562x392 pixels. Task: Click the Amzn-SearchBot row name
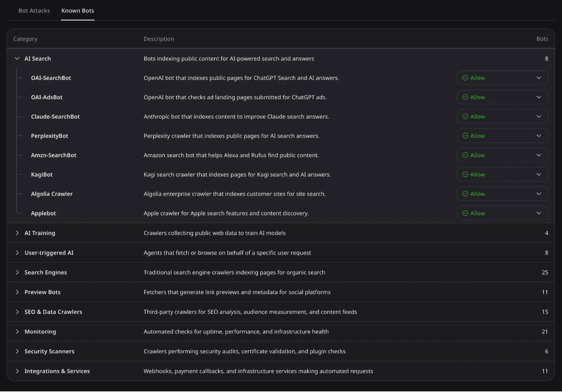pos(54,155)
